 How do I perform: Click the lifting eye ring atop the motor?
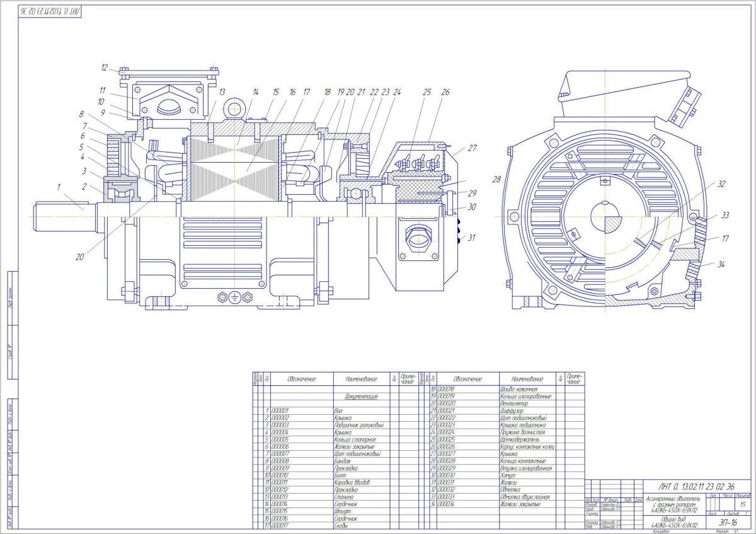point(235,108)
